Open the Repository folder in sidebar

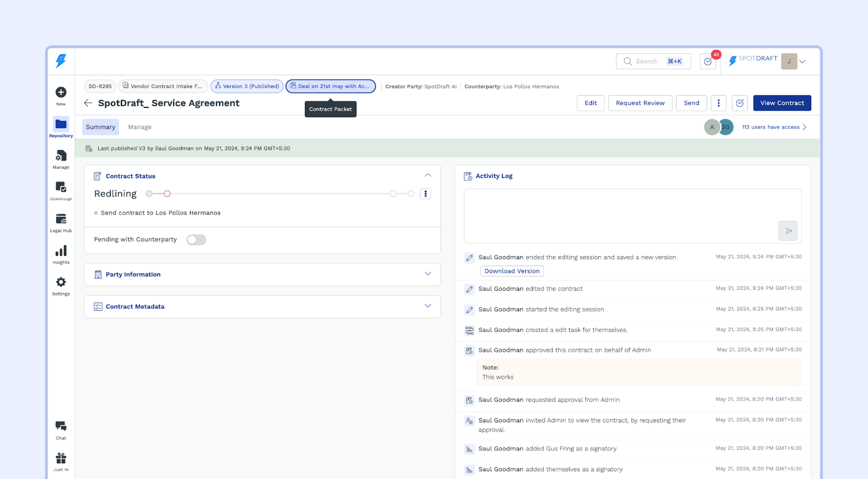pyautogui.click(x=61, y=125)
